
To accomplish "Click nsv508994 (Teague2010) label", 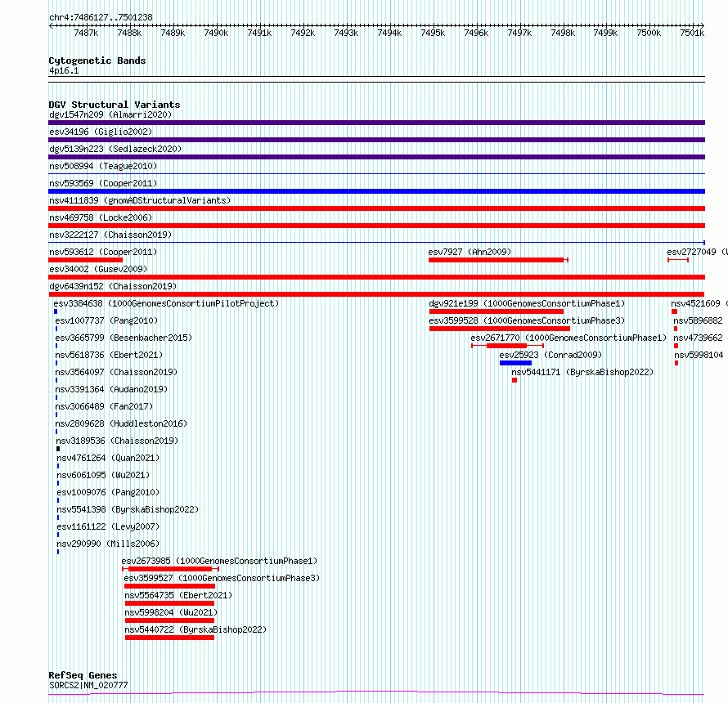I will coord(103,166).
